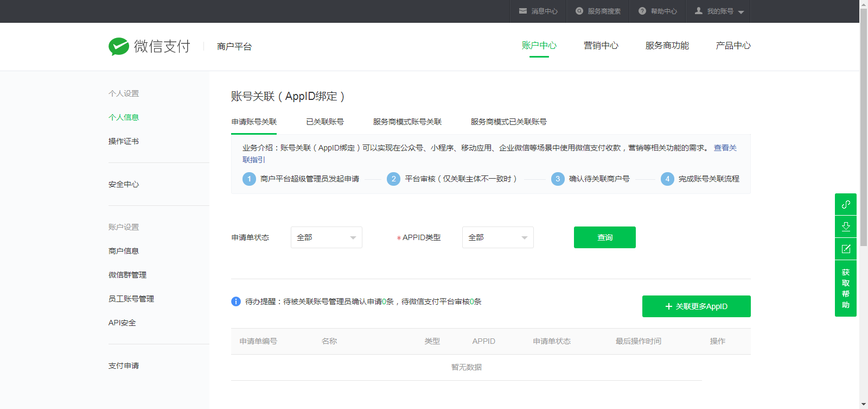The image size is (868, 409).
Task: Click the download icon in floating sidebar
Action: coord(846,226)
